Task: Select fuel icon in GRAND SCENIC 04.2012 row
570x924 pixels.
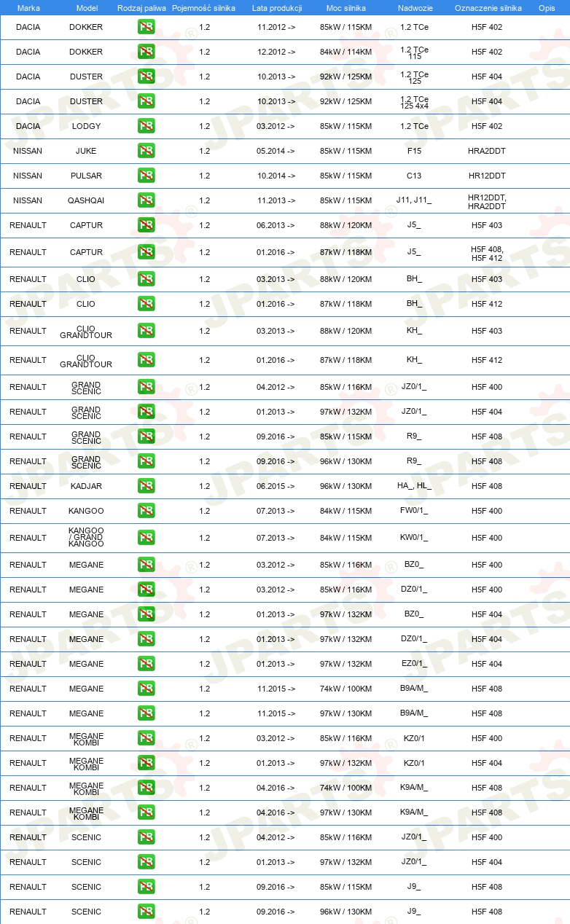Action: [x=146, y=387]
